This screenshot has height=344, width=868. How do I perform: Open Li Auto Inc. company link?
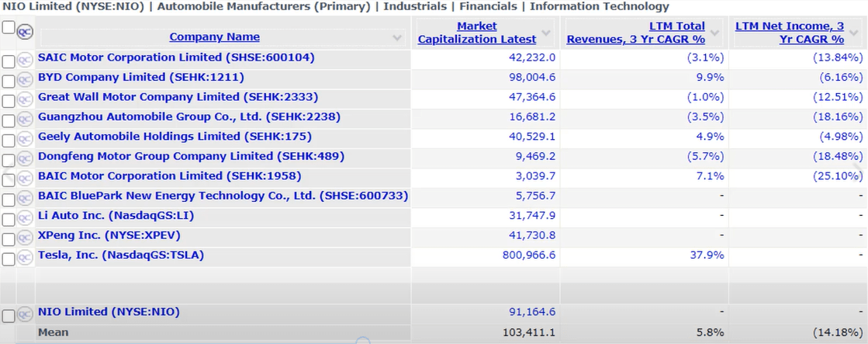pos(116,215)
